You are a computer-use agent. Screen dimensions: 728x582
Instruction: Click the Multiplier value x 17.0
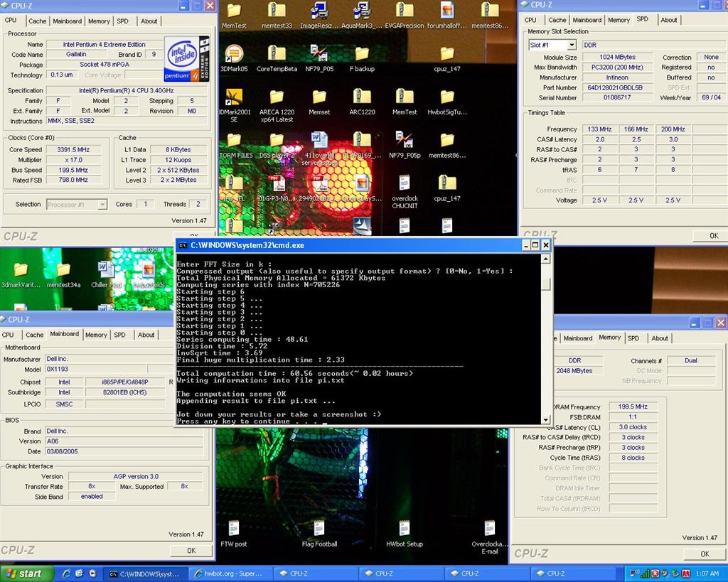(73, 160)
